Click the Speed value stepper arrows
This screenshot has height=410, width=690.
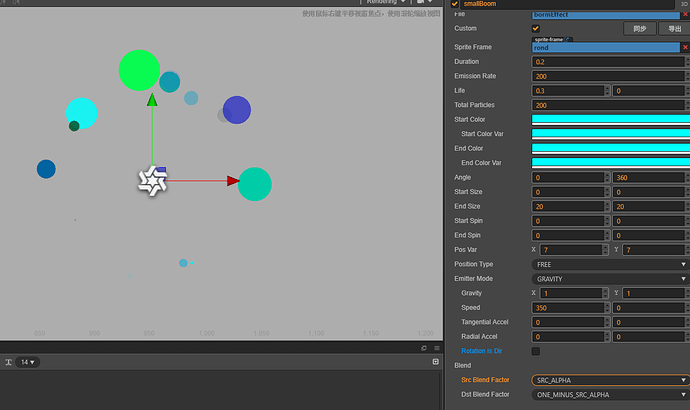(607, 308)
